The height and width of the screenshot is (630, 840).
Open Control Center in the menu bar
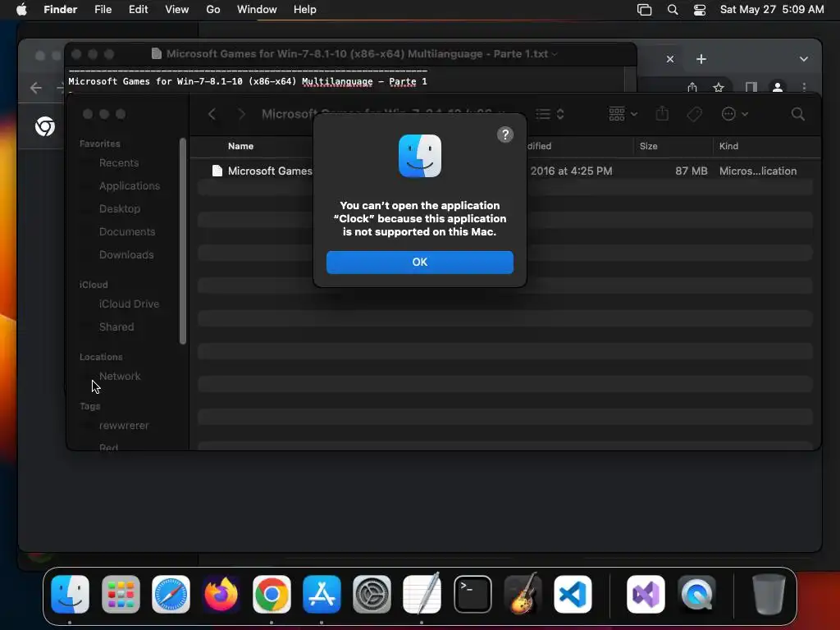[699, 10]
